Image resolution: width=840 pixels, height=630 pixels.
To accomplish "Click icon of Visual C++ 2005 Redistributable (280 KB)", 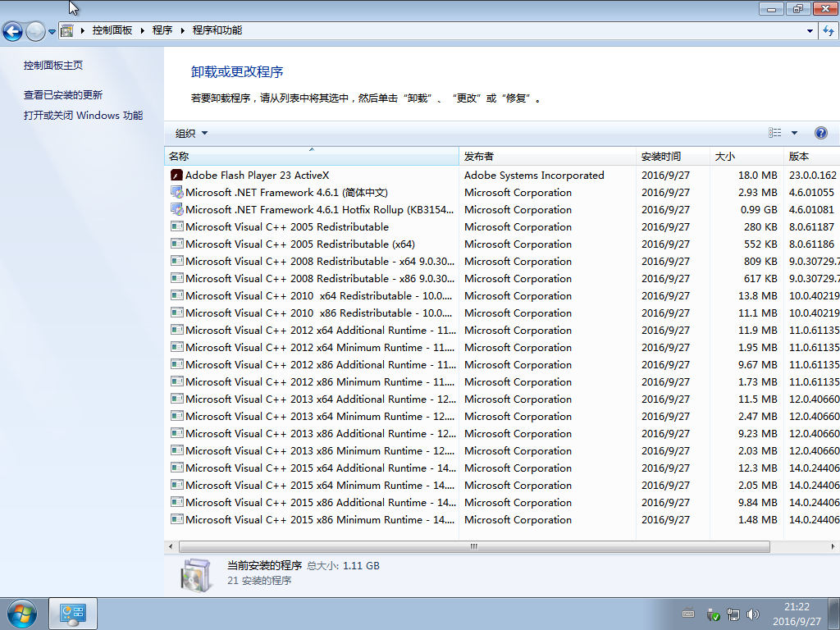I will [x=177, y=226].
